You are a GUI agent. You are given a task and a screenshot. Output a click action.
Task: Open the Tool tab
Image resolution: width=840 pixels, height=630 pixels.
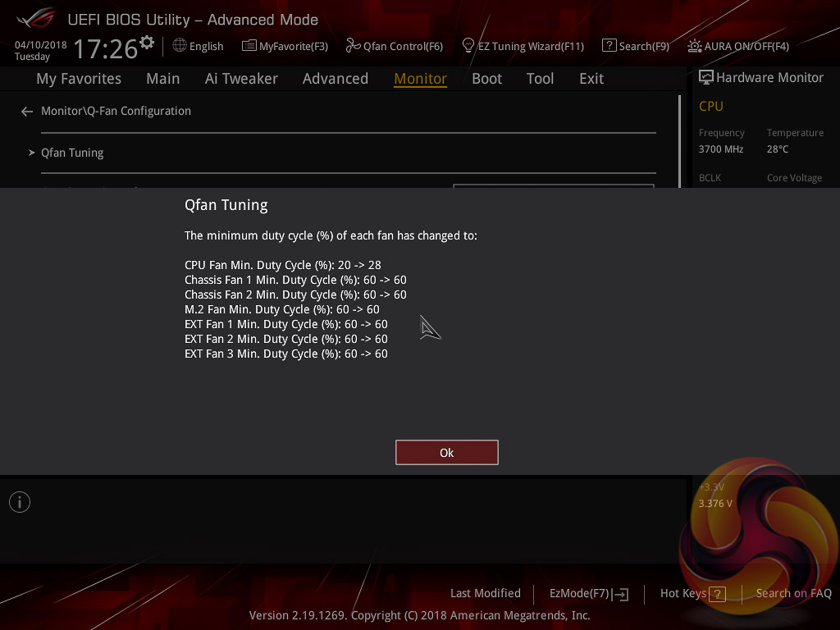540,79
